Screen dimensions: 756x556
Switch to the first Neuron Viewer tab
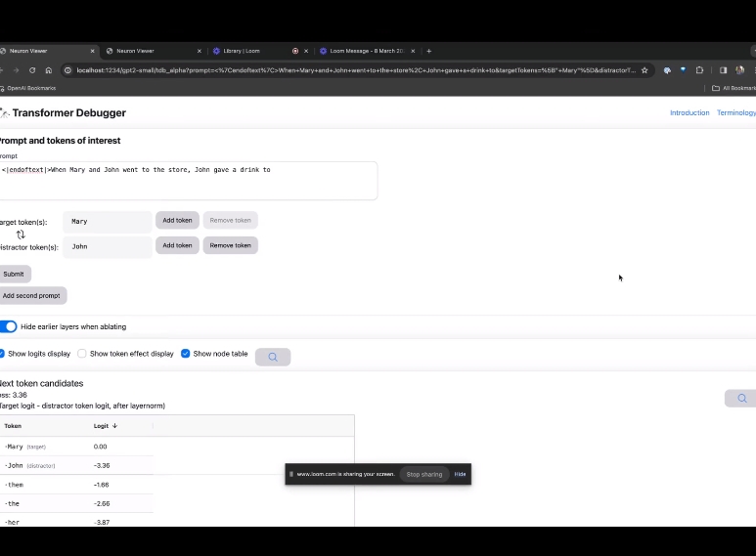click(x=48, y=51)
